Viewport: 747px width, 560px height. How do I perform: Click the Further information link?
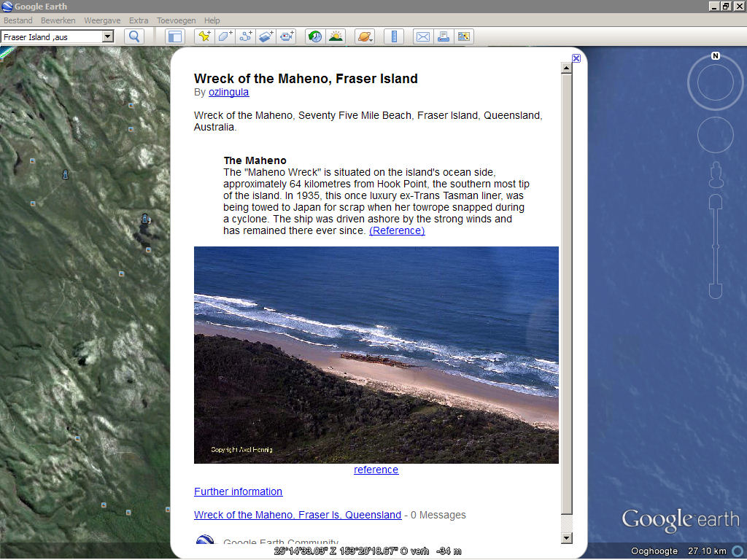point(239,491)
